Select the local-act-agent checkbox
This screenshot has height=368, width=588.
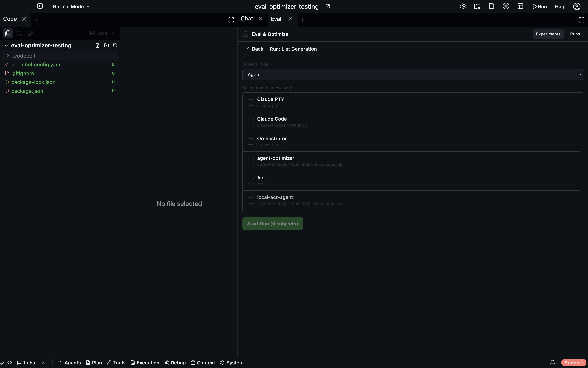[x=250, y=200]
